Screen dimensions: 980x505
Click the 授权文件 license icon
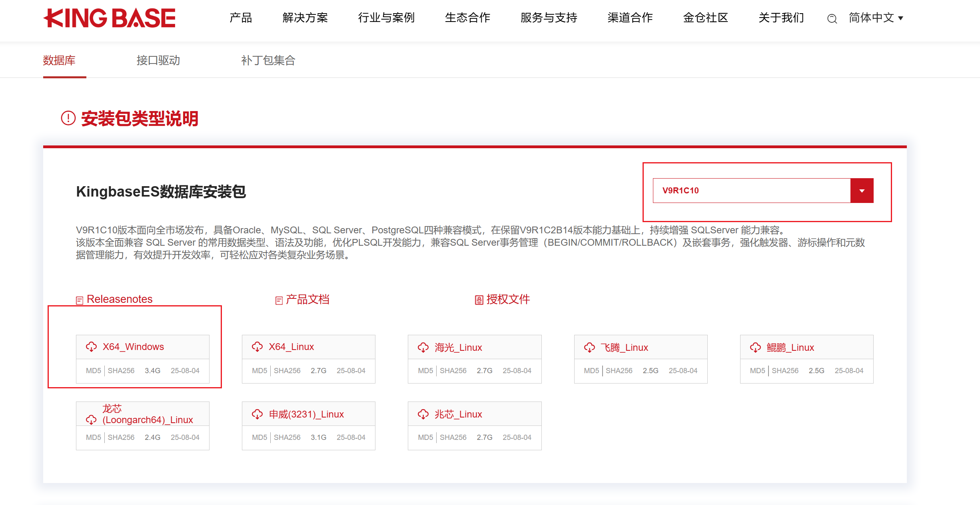tap(479, 300)
